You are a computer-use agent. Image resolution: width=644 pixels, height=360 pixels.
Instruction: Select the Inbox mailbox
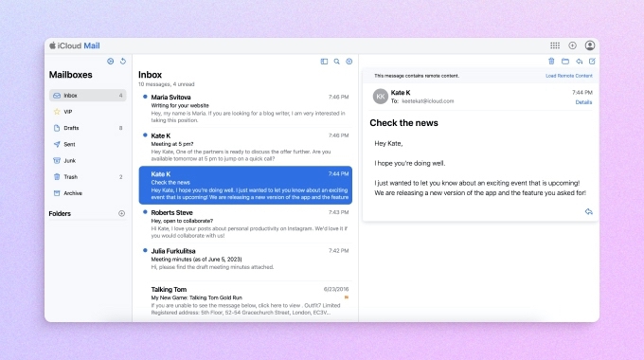88,96
